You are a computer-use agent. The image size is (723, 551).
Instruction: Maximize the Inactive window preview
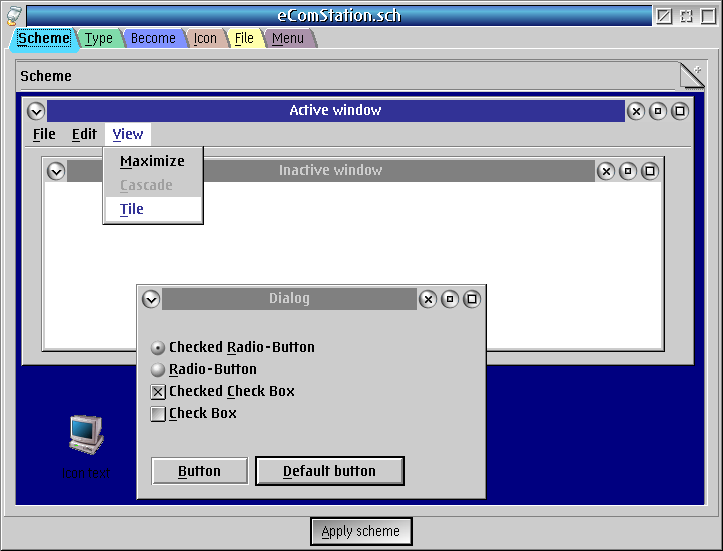pos(650,172)
